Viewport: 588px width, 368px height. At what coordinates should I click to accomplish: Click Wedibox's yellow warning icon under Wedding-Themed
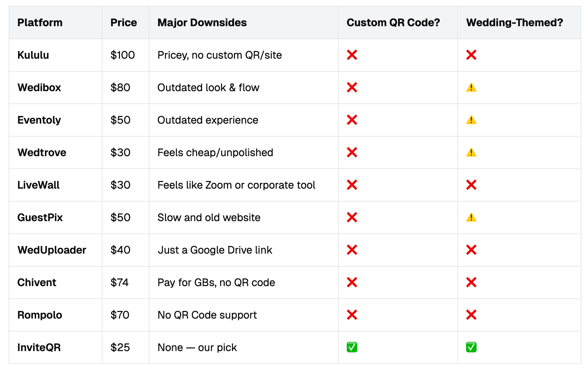[x=471, y=88]
